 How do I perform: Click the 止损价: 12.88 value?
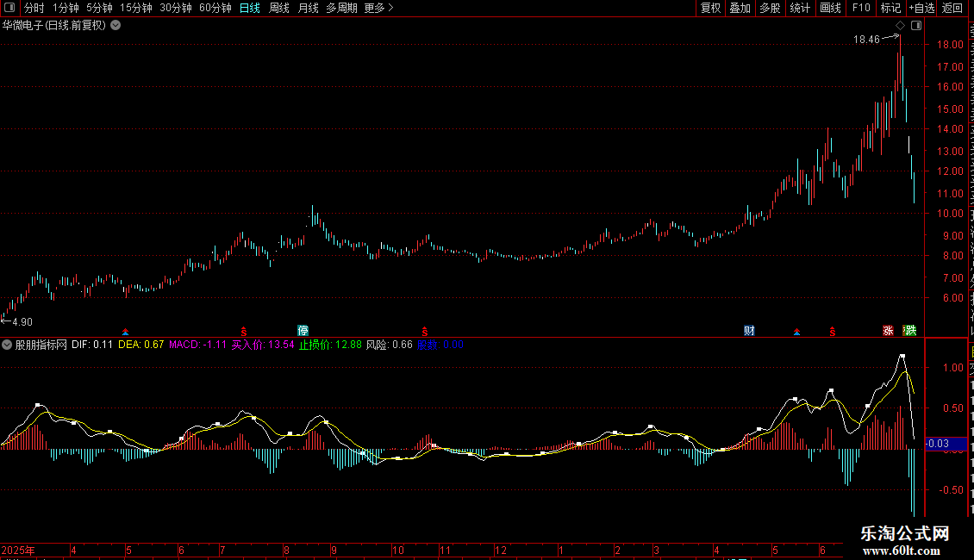tap(330, 345)
